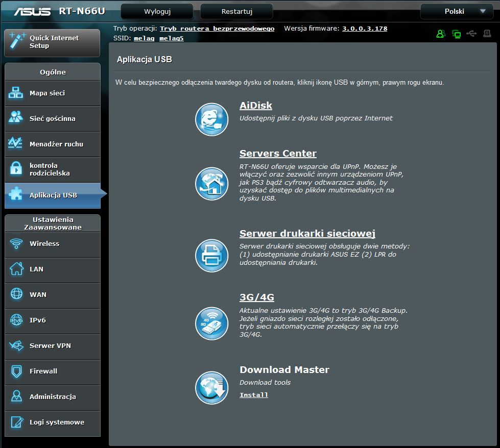Open Mapa sieci menu item
The width and height of the screenshot is (500, 448).
tap(53, 93)
